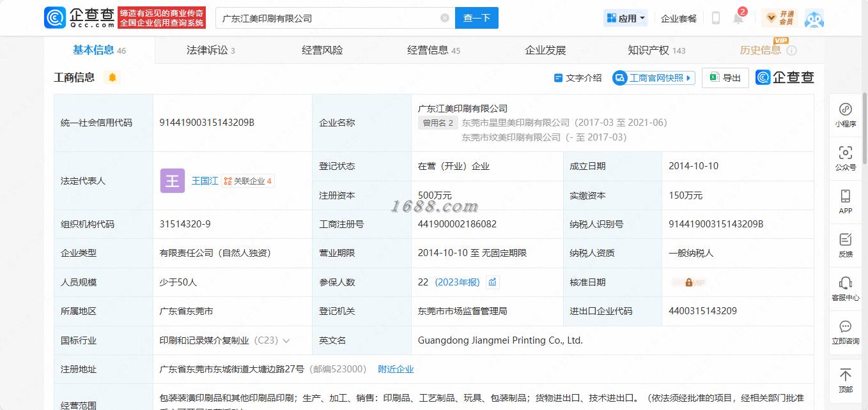The width and height of the screenshot is (868, 410).
Task: Switch to 基本信息 tab
Action: tap(99, 50)
